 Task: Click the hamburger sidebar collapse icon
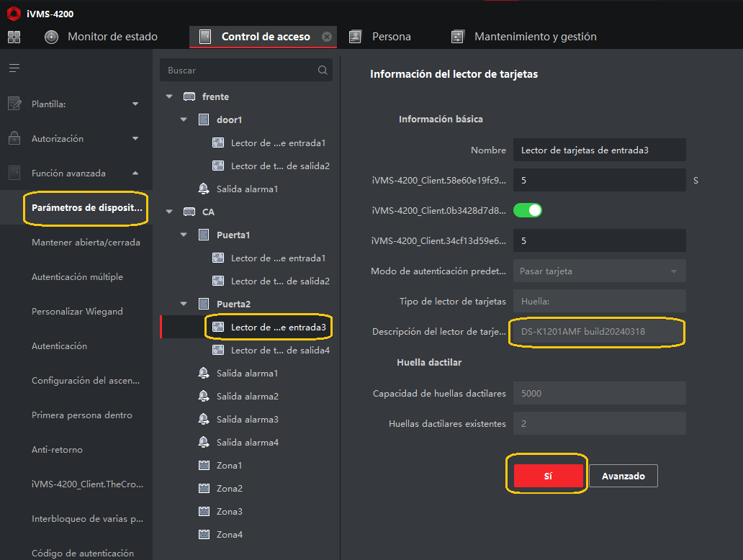coord(14,68)
